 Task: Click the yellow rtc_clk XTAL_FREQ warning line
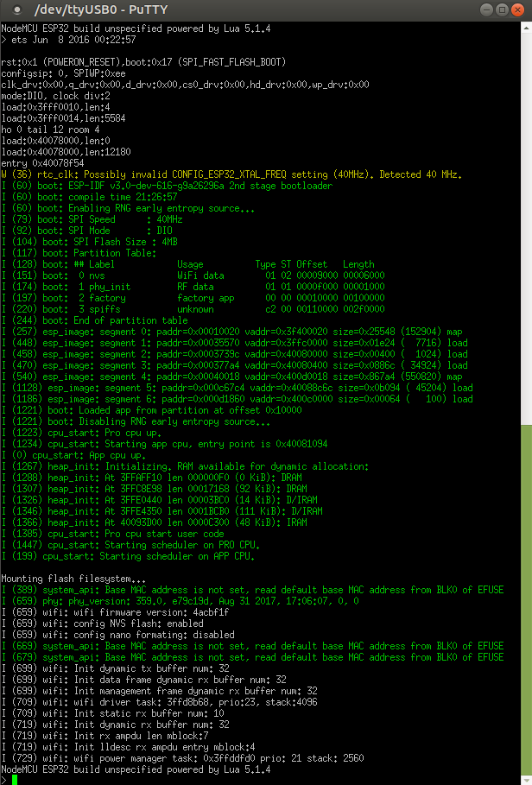point(231,174)
